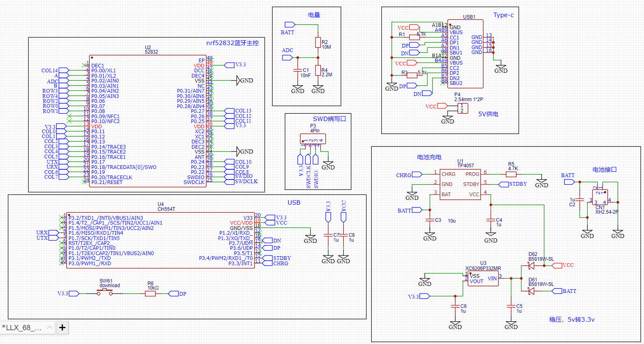
Task: Select diode D61 B5819W-SL symbol
Action: pyautogui.click(x=531, y=291)
